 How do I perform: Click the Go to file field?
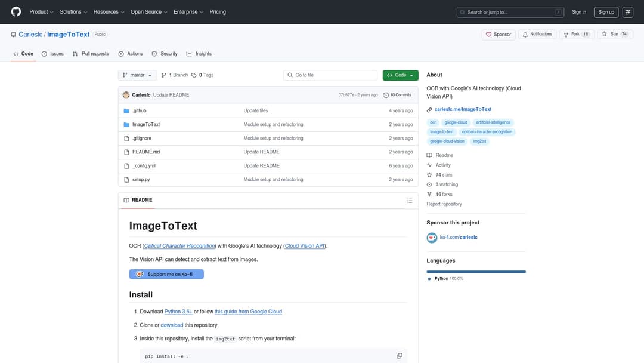(330, 75)
